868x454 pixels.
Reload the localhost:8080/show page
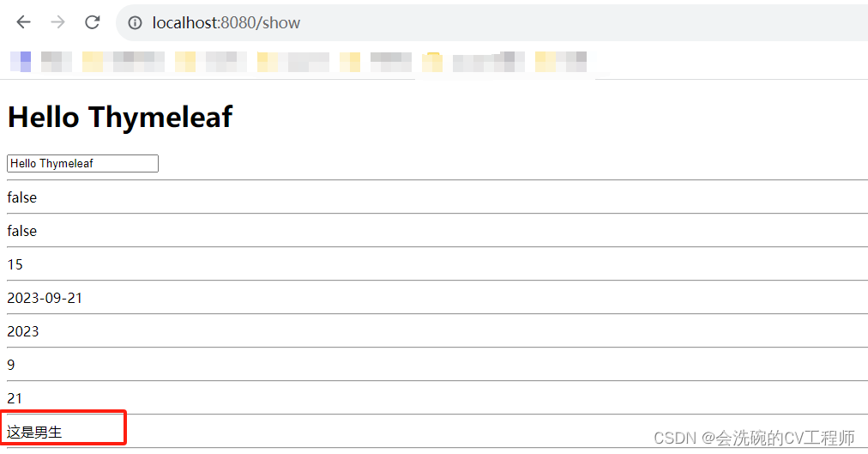(x=92, y=22)
